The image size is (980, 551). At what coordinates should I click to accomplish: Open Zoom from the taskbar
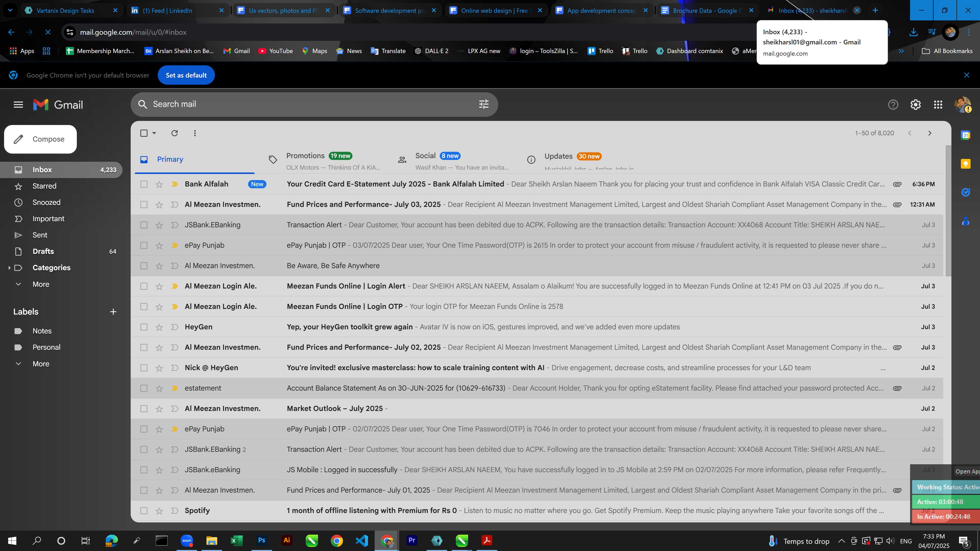187,540
